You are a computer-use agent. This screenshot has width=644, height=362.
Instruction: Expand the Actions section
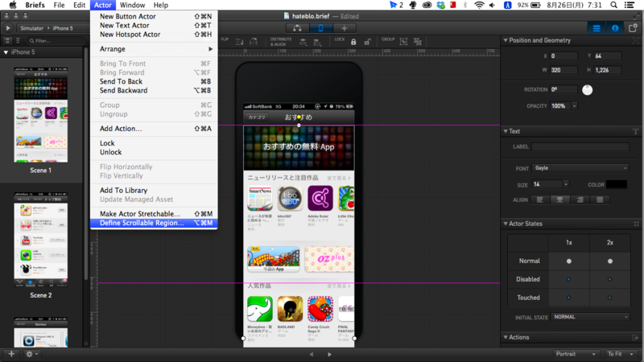(506, 337)
